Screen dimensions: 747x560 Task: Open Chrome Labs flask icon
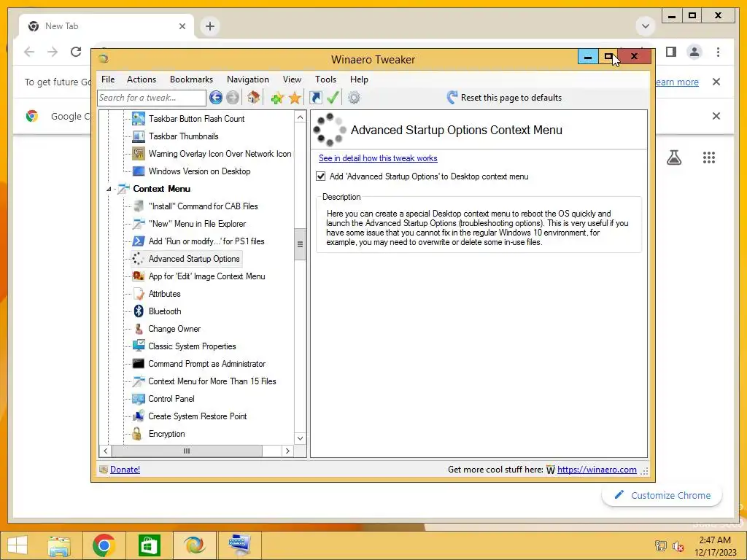tap(673, 157)
